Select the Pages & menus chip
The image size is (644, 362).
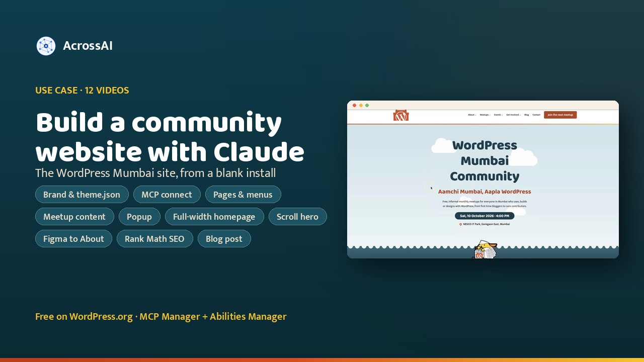[243, 195]
